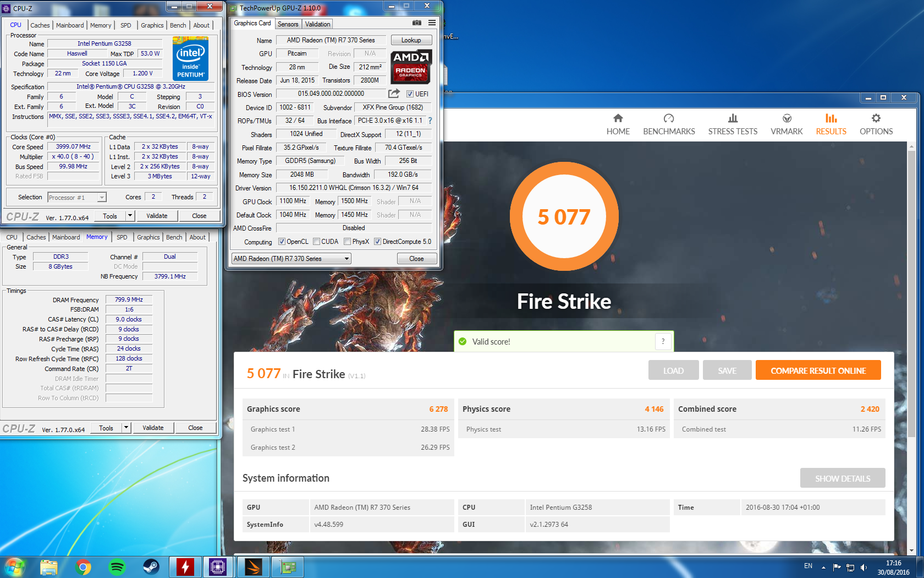This screenshot has height=578, width=924.
Task: Click the Close button in GPU-Z
Action: click(416, 259)
